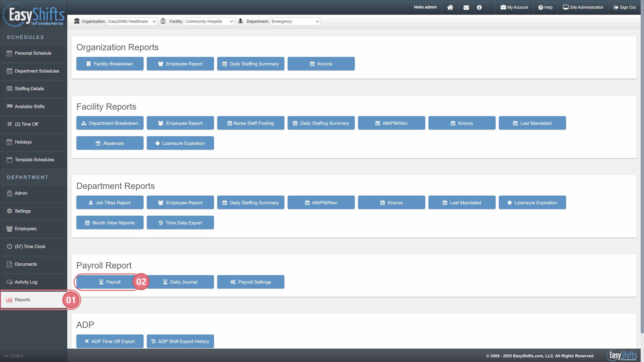This screenshot has height=362, width=644.
Task: Click the Facility building icon
Action: (x=163, y=21)
